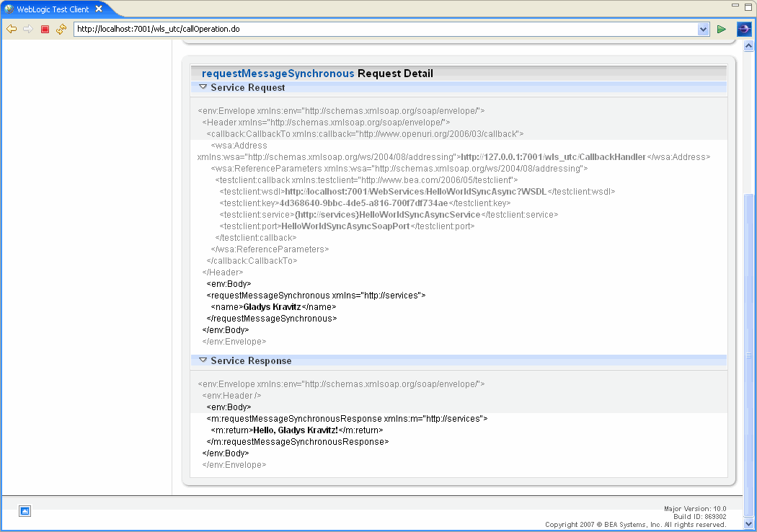Go forward with the right arrow icon

click(28, 29)
